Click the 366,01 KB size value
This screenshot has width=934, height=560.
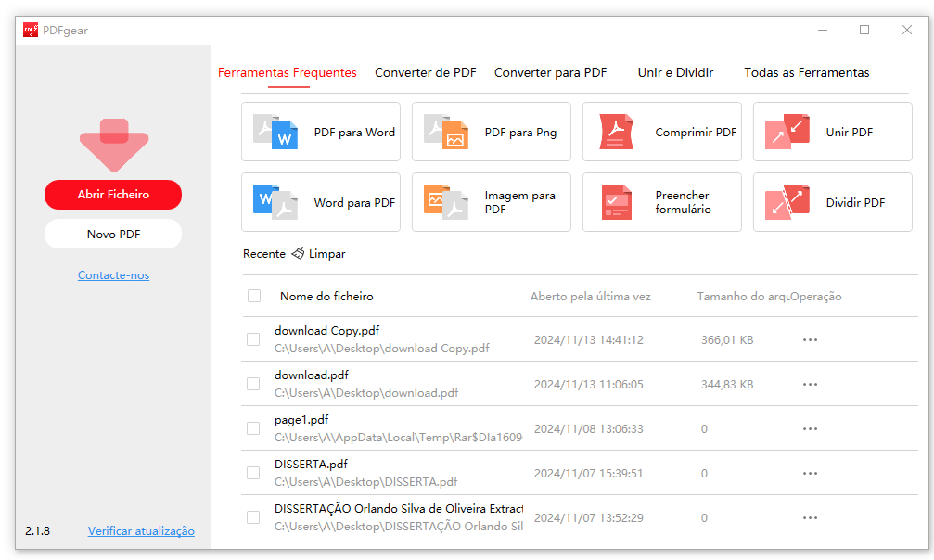coord(727,340)
